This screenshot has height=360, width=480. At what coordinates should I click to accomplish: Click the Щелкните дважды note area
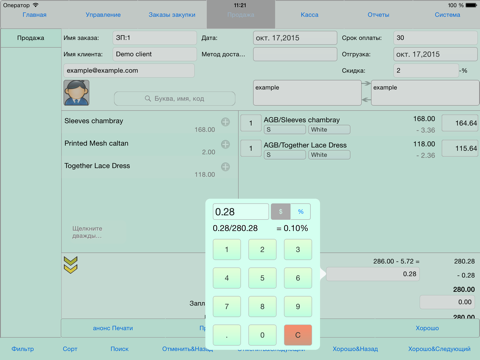[94, 232]
